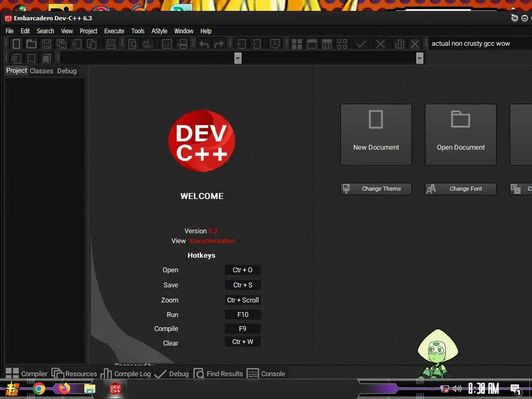Expand the first class browser dropdown arrow
This screenshot has height=399, width=532.
coord(238,58)
